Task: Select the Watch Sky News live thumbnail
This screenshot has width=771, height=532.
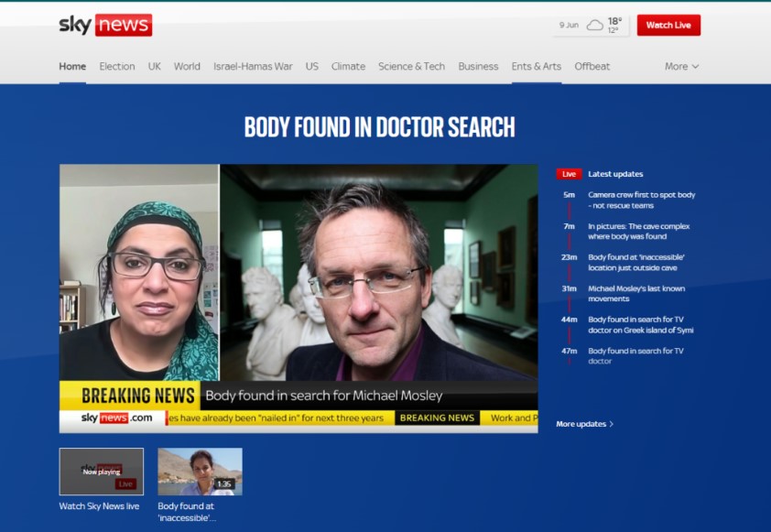Action: (102, 472)
